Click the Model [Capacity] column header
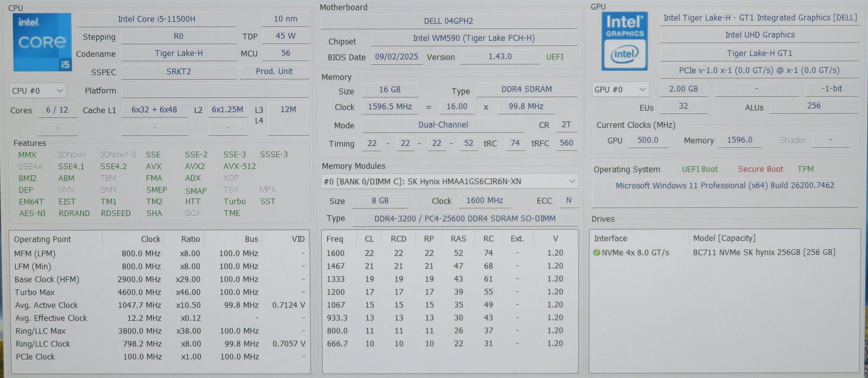The height and width of the screenshot is (378, 868). 723,238
